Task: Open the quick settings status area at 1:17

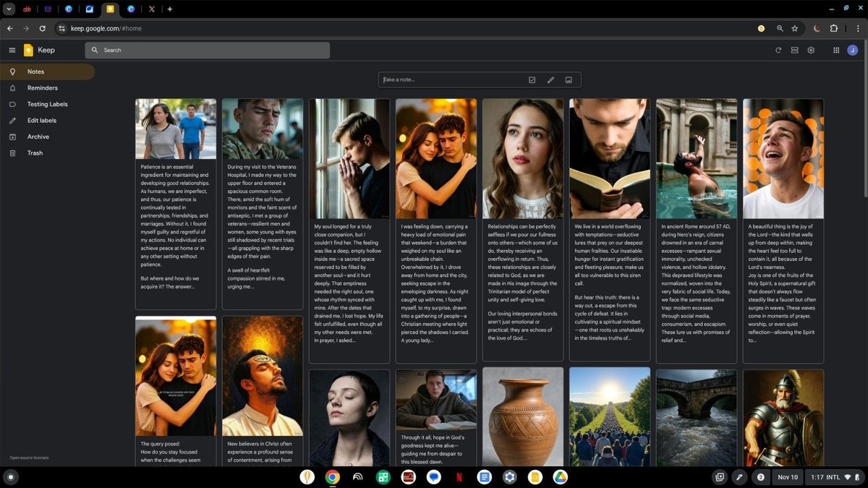Action: tap(835, 477)
